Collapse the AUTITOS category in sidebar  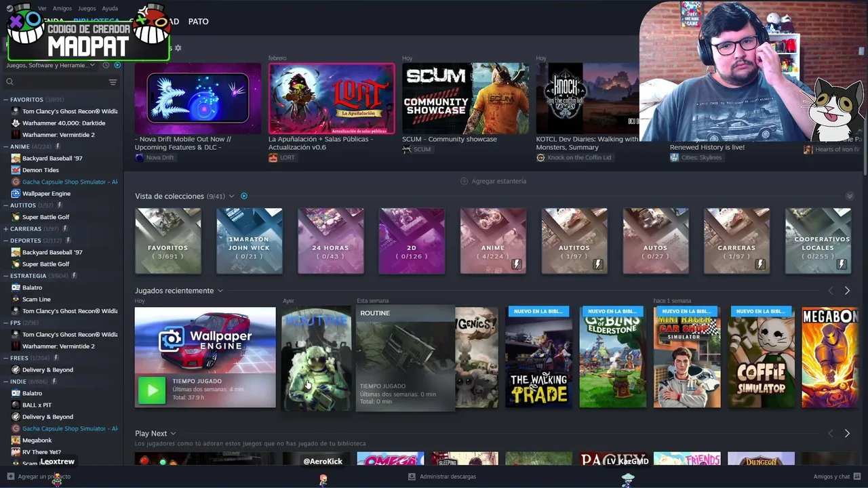tap(5, 205)
